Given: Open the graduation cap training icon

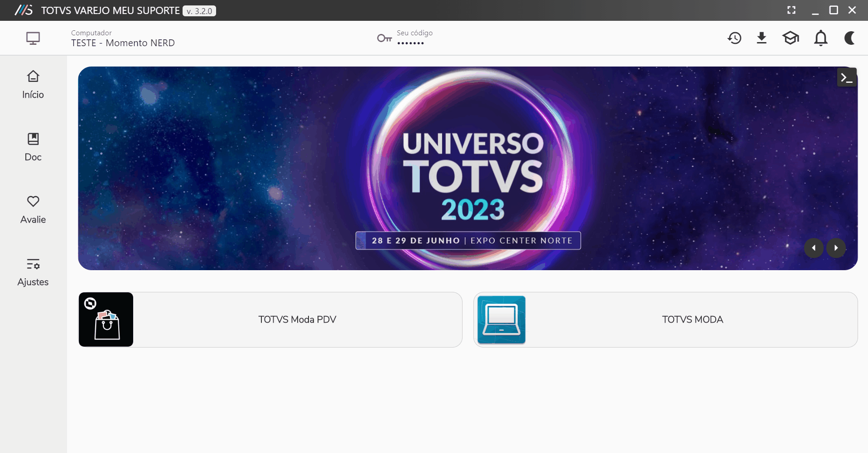Looking at the screenshot, I should [x=791, y=38].
